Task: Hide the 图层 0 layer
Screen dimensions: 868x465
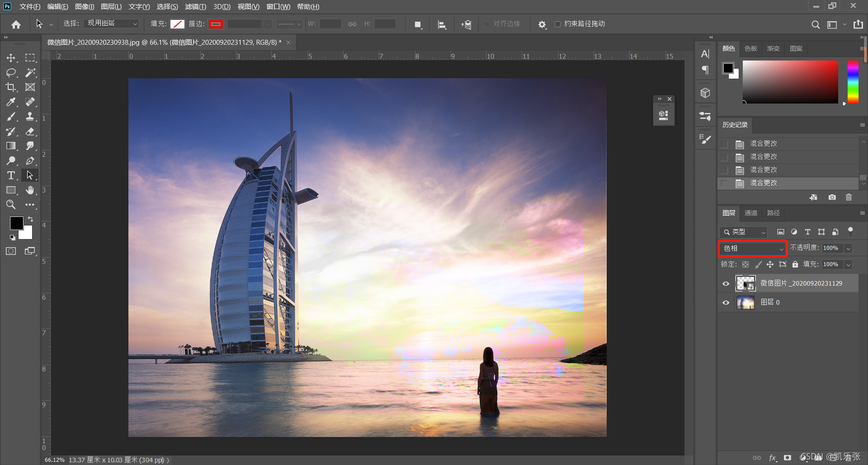Action: pyautogui.click(x=726, y=302)
